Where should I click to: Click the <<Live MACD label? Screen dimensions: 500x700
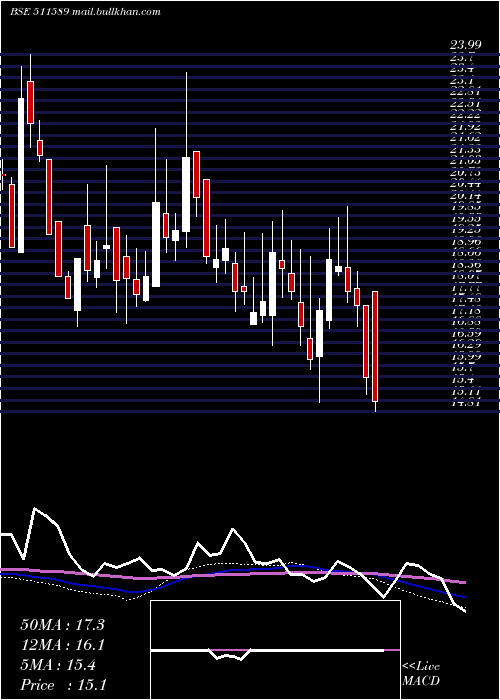tap(421, 673)
